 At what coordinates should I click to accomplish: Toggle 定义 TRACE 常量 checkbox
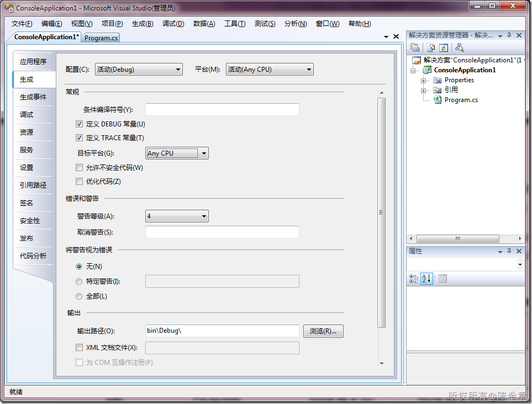79,137
